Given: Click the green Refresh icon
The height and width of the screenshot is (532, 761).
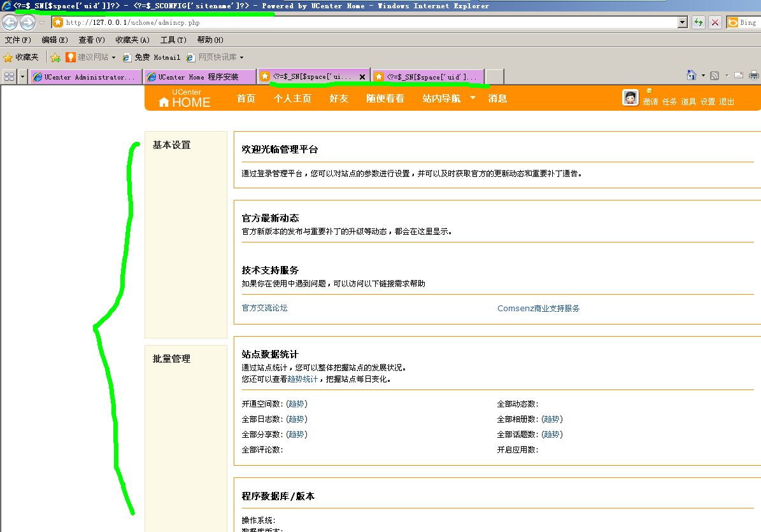Looking at the screenshot, I should (699, 22).
